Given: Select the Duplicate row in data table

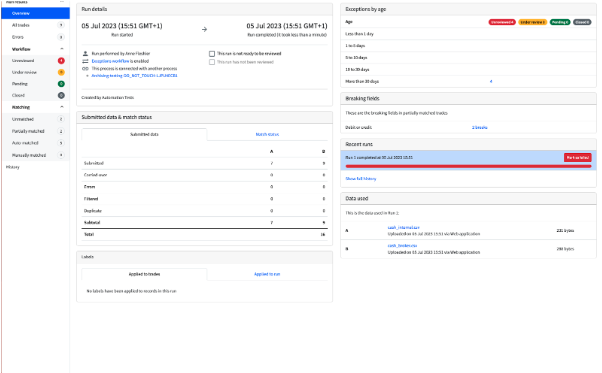Looking at the screenshot, I should tap(205, 211).
